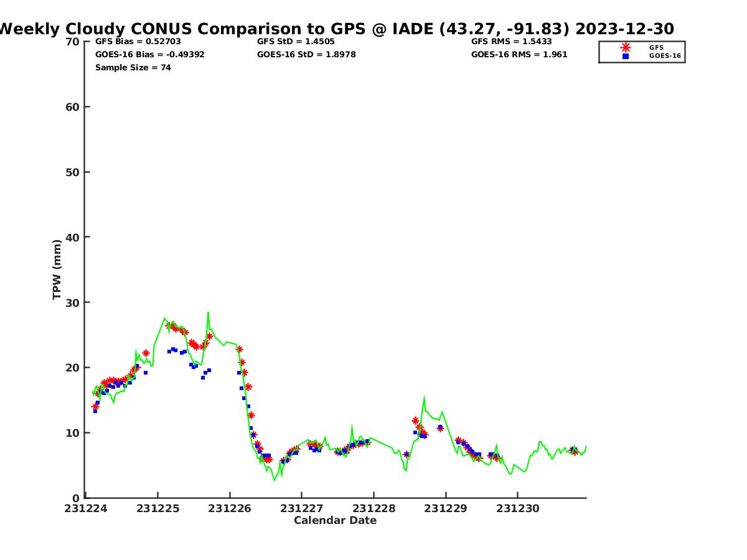Select the GOES-16 RMS = 1.961 text
This screenshot has height=560, width=747.
tap(519, 55)
